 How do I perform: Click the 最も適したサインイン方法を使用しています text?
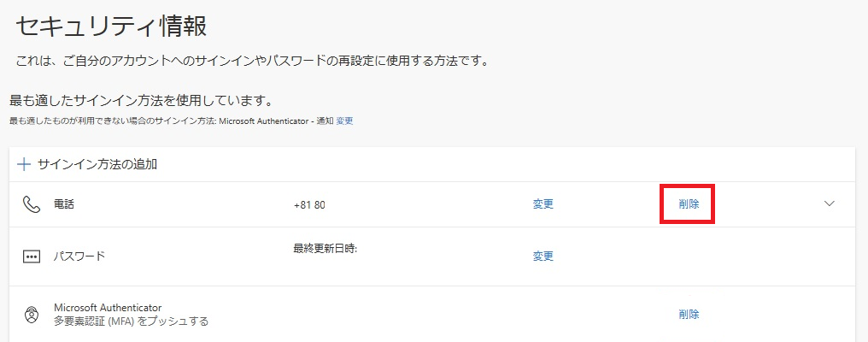[141, 101]
